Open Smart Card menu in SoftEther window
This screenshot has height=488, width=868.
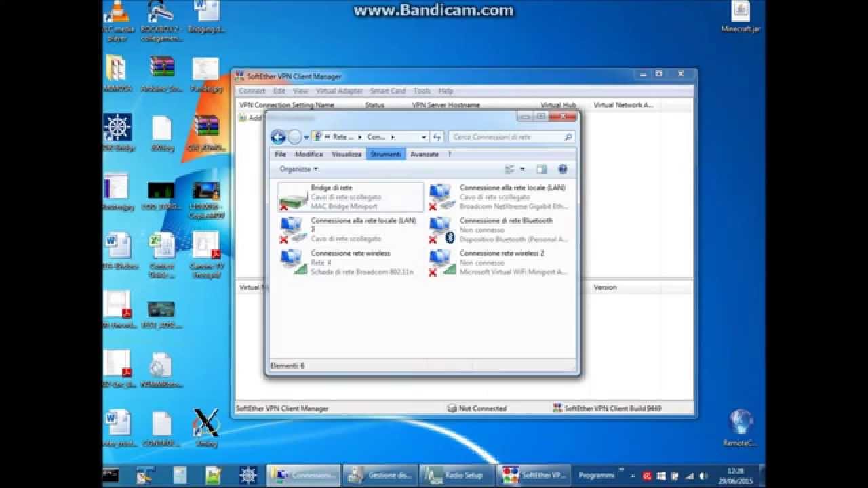pyautogui.click(x=388, y=91)
